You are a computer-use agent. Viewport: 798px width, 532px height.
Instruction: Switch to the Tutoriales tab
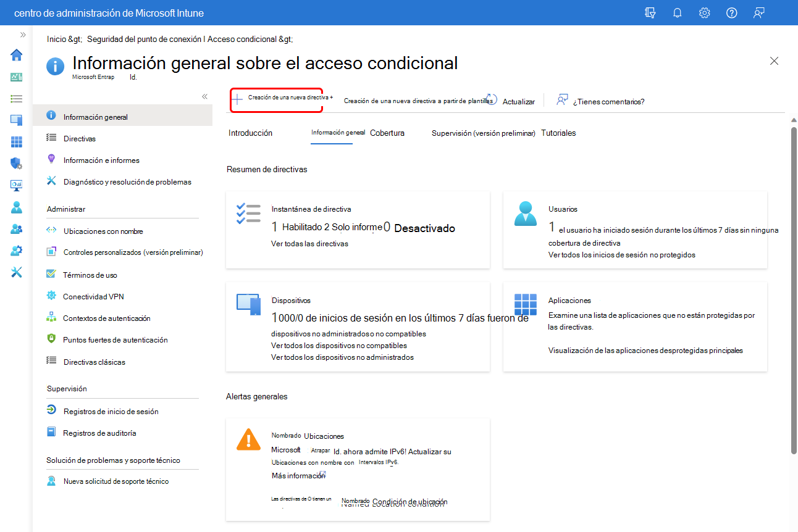[x=558, y=133]
